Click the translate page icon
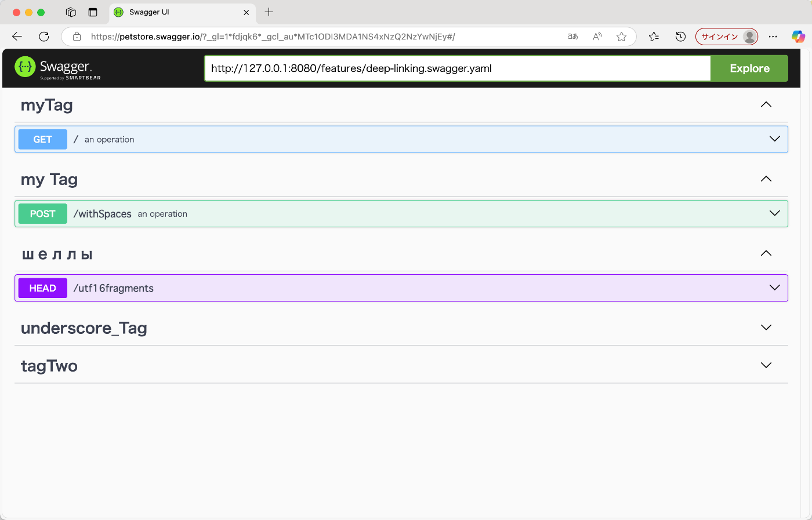The image size is (812, 520). [x=573, y=37]
